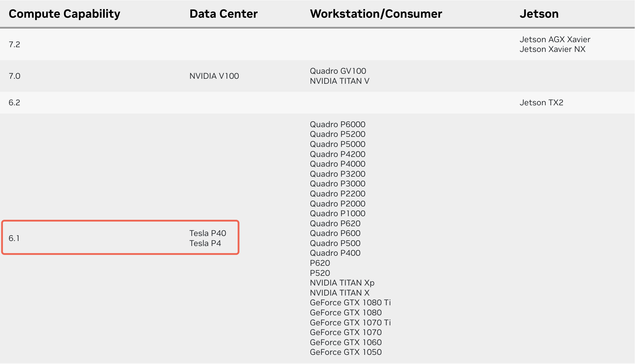Click the Tesla P40 entry
Viewport: 635px width, 364px height.
[x=207, y=233]
